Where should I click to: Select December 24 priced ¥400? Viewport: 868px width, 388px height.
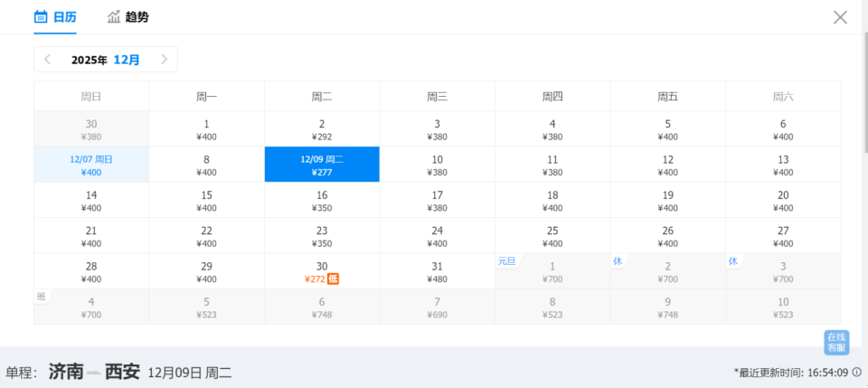point(438,236)
